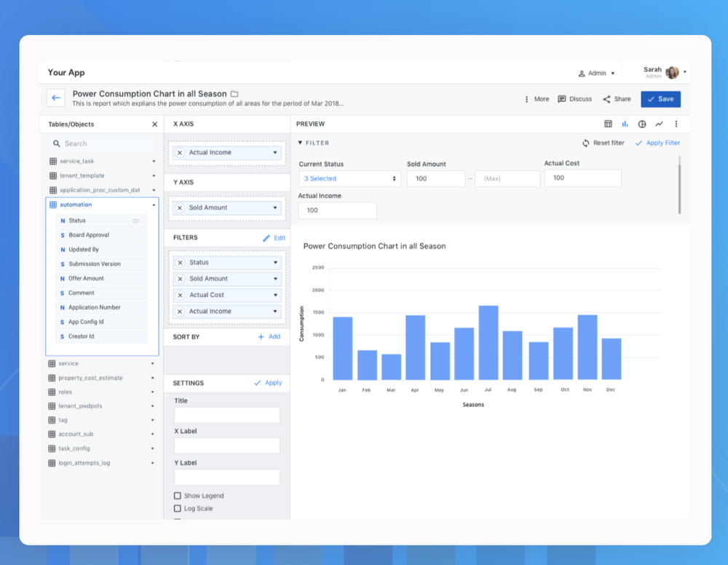Enable the Show Legend checkbox
728x565 pixels.
pyautogui.click(x=176, y=495)
